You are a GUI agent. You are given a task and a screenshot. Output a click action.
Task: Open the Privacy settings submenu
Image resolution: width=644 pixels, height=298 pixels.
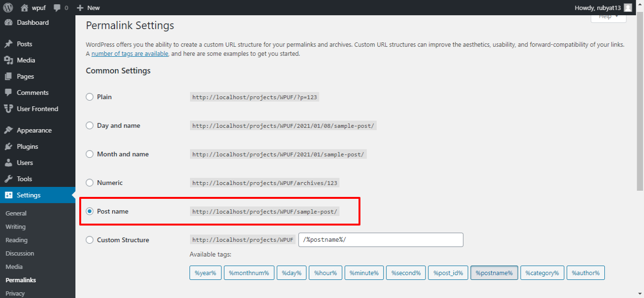(x=15, y=293)
